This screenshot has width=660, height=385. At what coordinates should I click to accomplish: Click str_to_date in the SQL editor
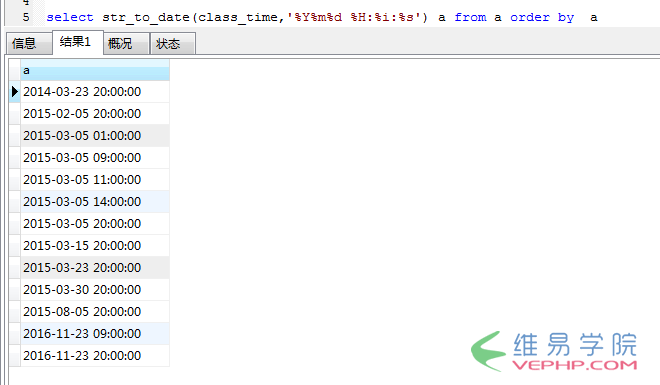[x=146, y=17]
